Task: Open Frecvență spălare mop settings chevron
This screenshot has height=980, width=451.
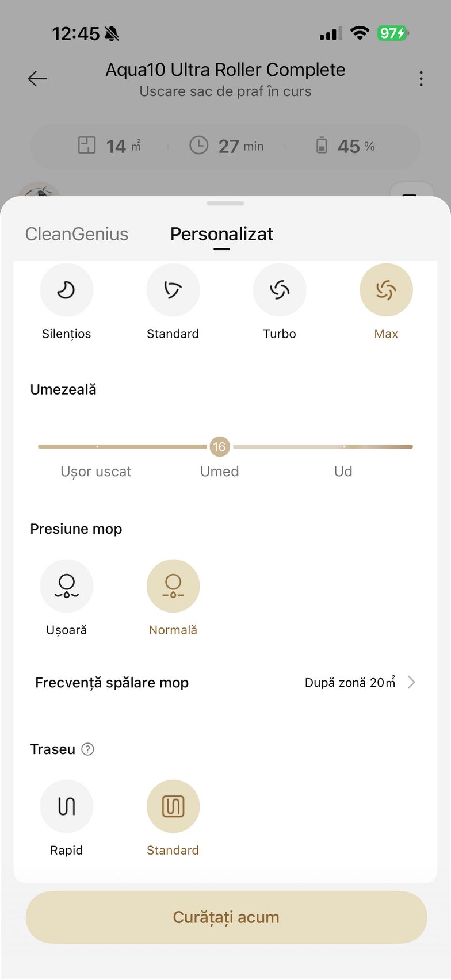Action: [x=411, y=683]
